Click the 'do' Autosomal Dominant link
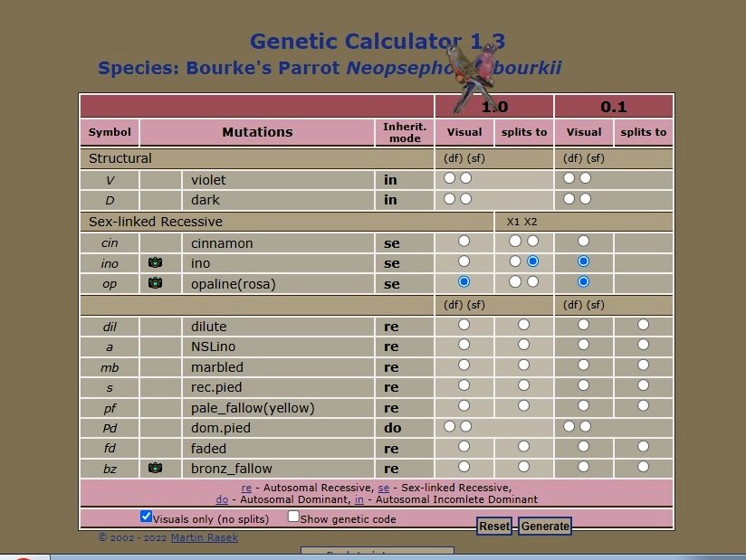 [x=222, y=499]
